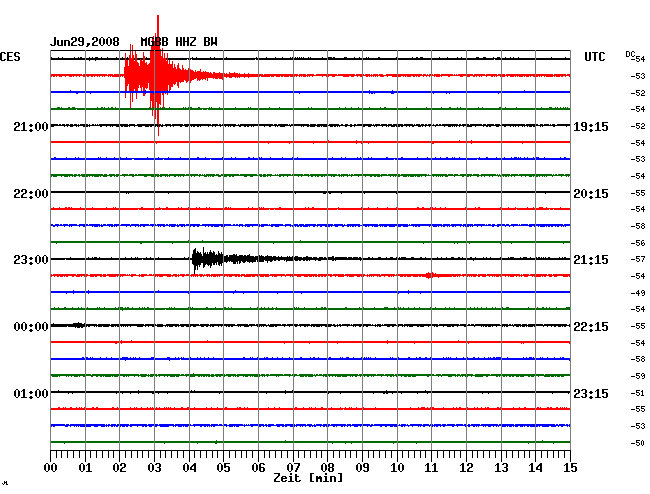
Task: Click the 23:15 UTC time label
Action: click(591, 393)
